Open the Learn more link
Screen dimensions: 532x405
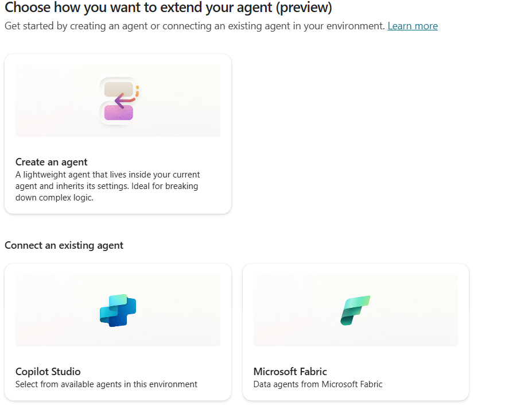(413, 26)
